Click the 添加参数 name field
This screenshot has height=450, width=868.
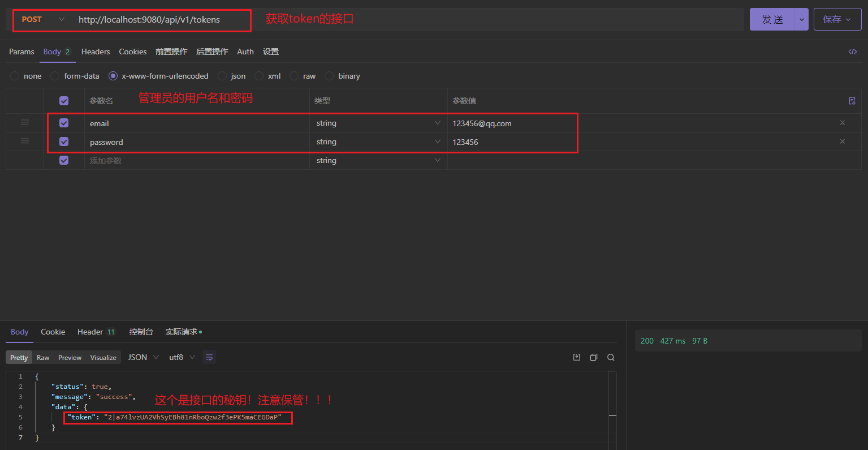tap(197, 160)
